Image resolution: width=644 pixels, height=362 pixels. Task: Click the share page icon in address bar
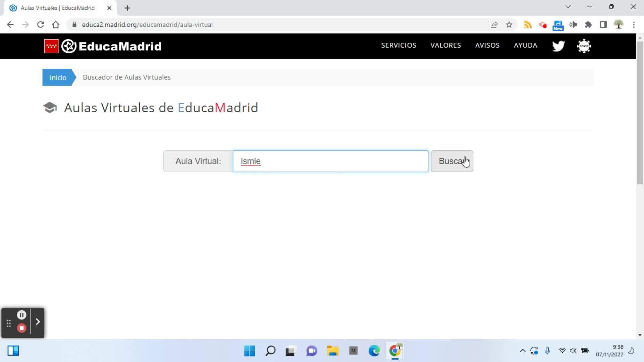point(494,25)
